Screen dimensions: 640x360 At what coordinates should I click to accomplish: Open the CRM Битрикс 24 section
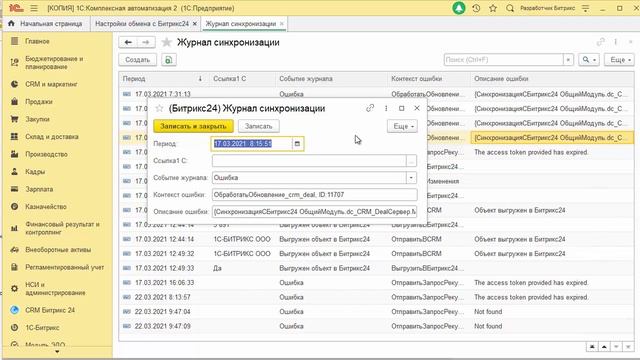click(x=50, y=310)
